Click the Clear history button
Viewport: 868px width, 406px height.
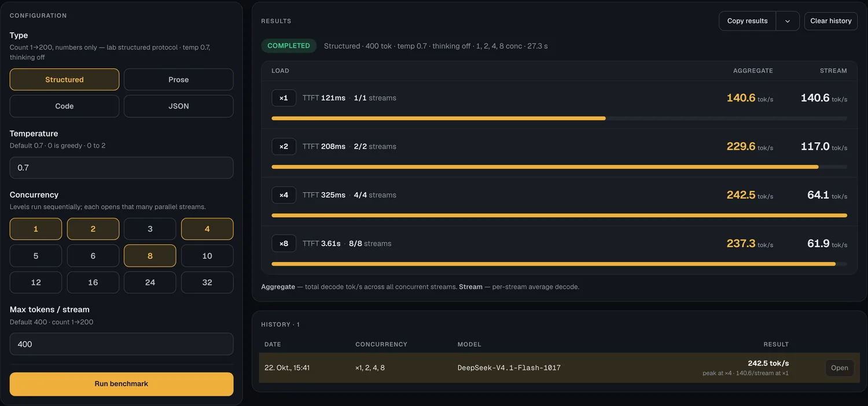click(831, 21)
